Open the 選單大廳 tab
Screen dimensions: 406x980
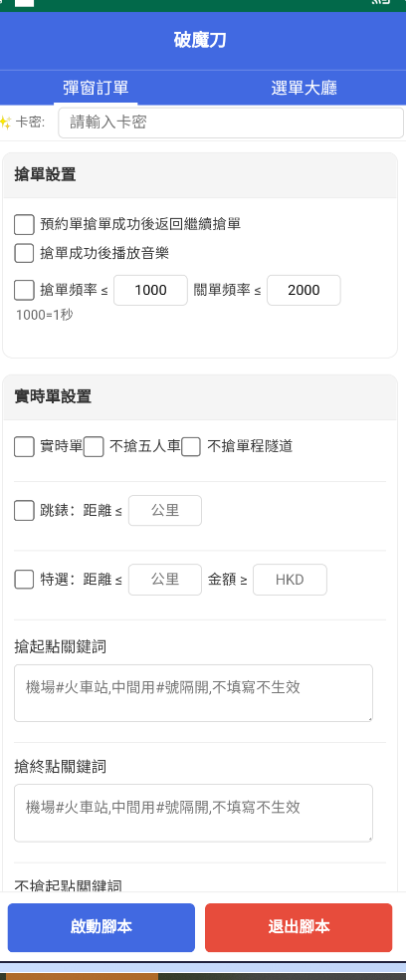click(304, 88)
